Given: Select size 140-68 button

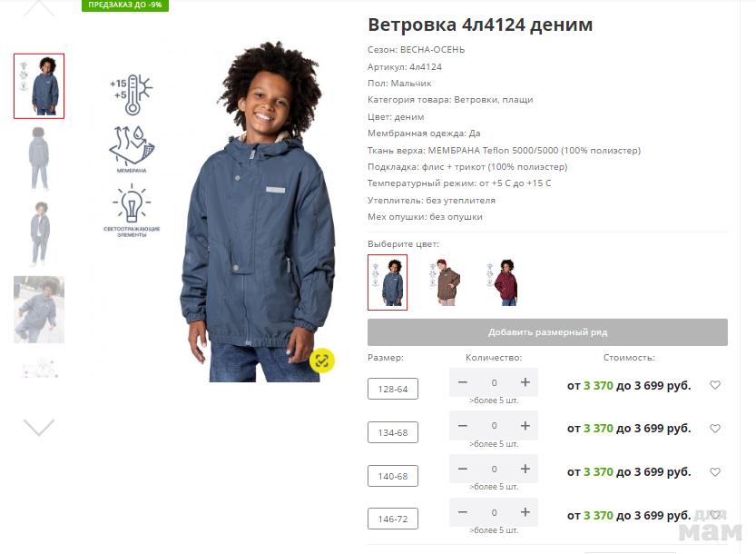Looking at the screenshot, I should (392, 476).
